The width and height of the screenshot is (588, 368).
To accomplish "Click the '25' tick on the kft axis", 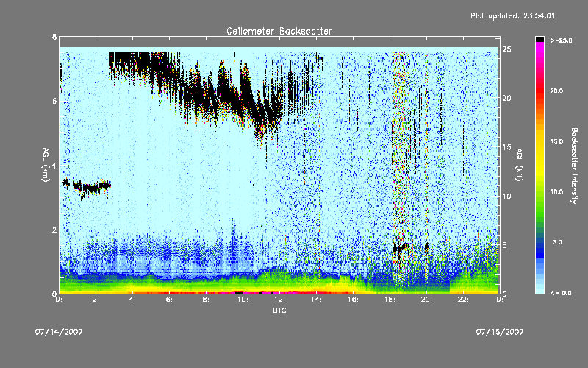I will pyautogui.click(x=506, y=49).
